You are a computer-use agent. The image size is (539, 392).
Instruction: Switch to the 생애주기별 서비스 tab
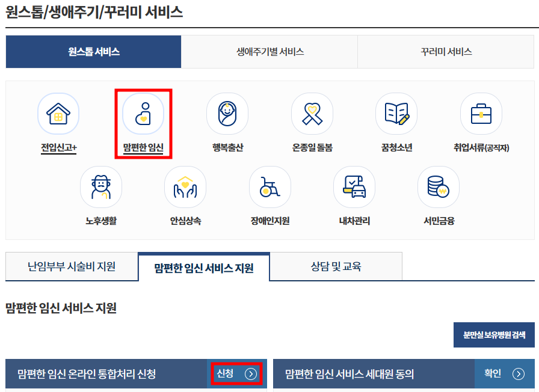click(269, 52)
